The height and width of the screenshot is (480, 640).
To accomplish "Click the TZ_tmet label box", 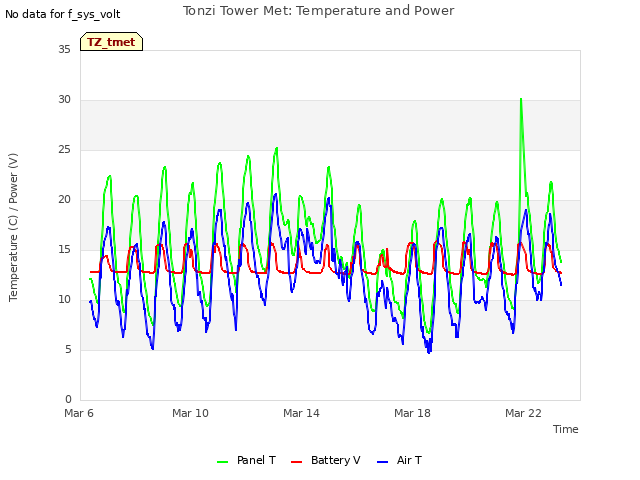I will tap(111, 42).
